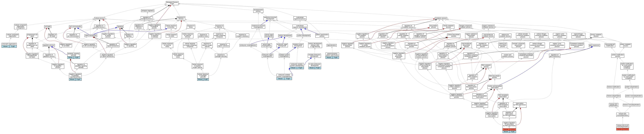Select the 'signal transduction' node
644x134 pixels.
(x=91, y=35)
